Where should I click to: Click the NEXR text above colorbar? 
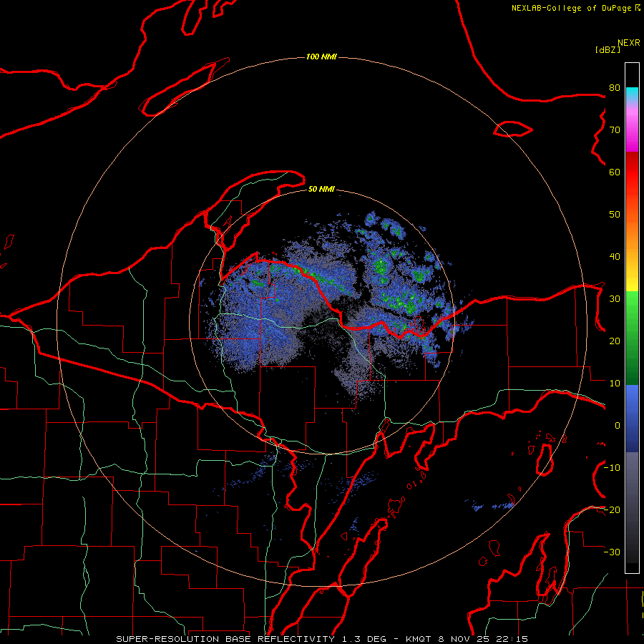coord(628,43)
